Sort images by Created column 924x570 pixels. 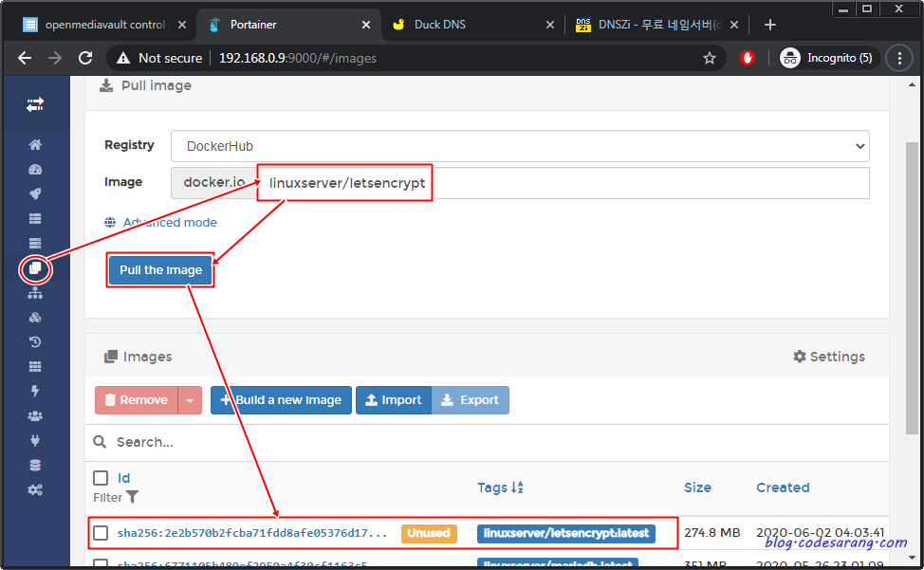pyautogui.click(x=784, y=487)
